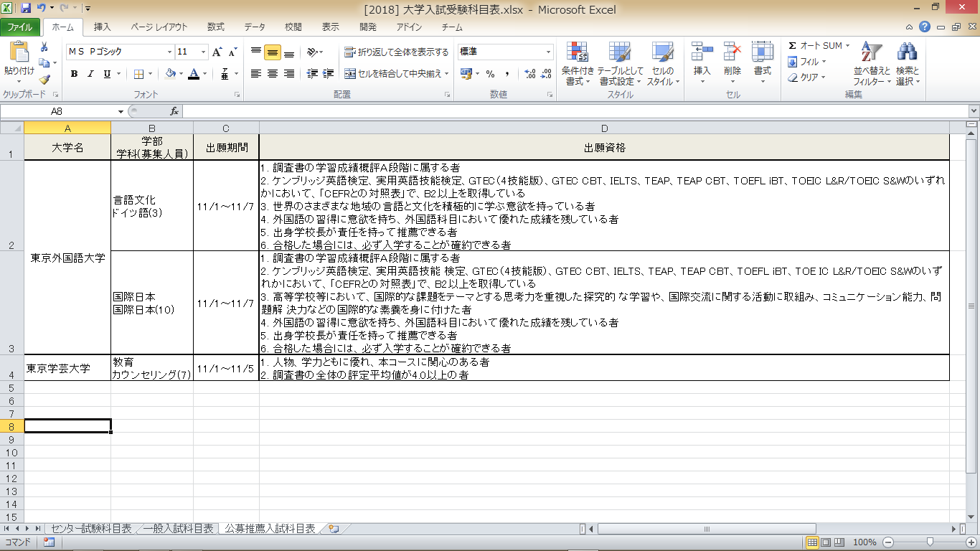Open Find and Select (検索と選択)

click(x=908, y=64)
